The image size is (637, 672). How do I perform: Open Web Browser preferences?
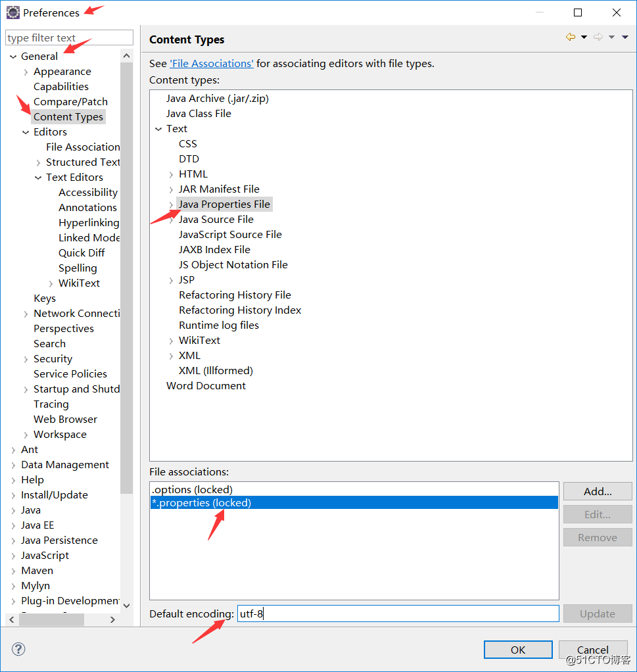pos(65,419)
